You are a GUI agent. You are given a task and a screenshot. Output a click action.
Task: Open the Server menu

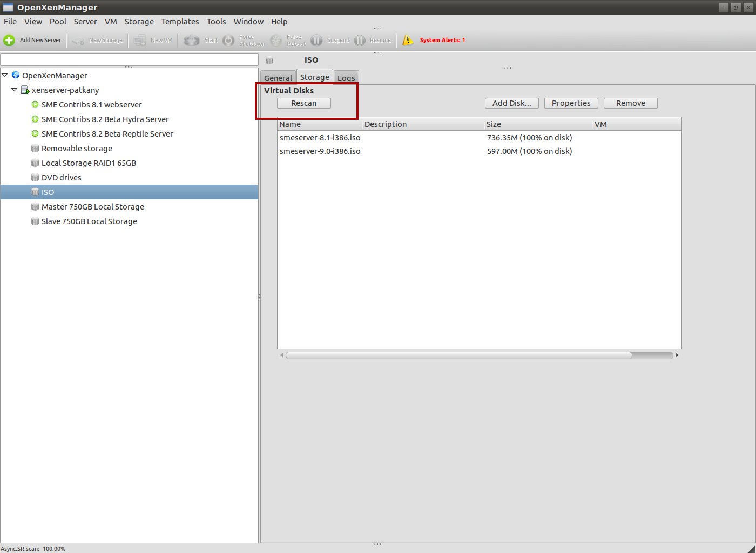pyautogui.click(x=85, y=22)
